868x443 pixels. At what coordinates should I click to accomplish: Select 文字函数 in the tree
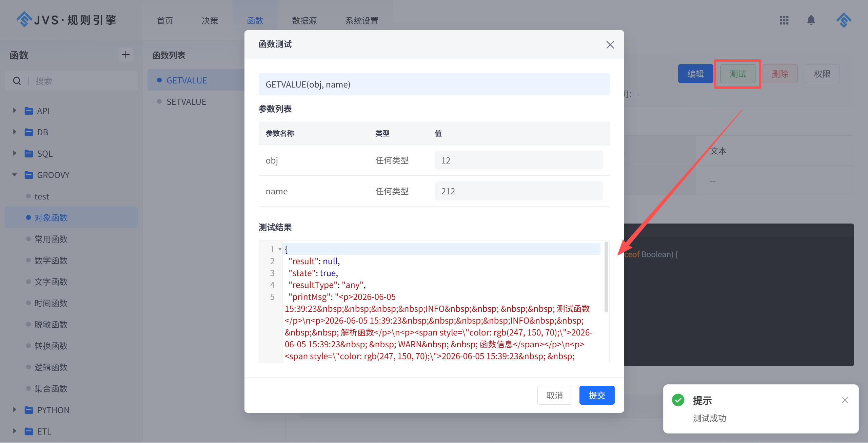point(51,282)
